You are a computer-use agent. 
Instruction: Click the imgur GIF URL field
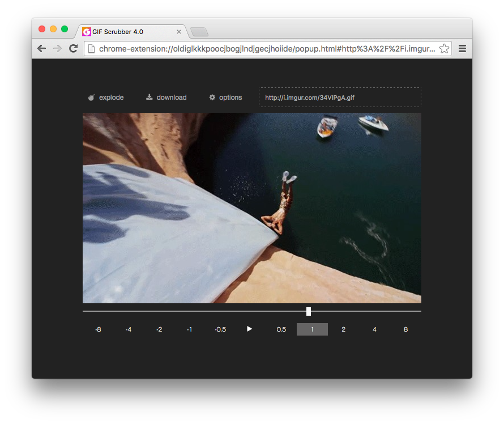click(340, 97)
